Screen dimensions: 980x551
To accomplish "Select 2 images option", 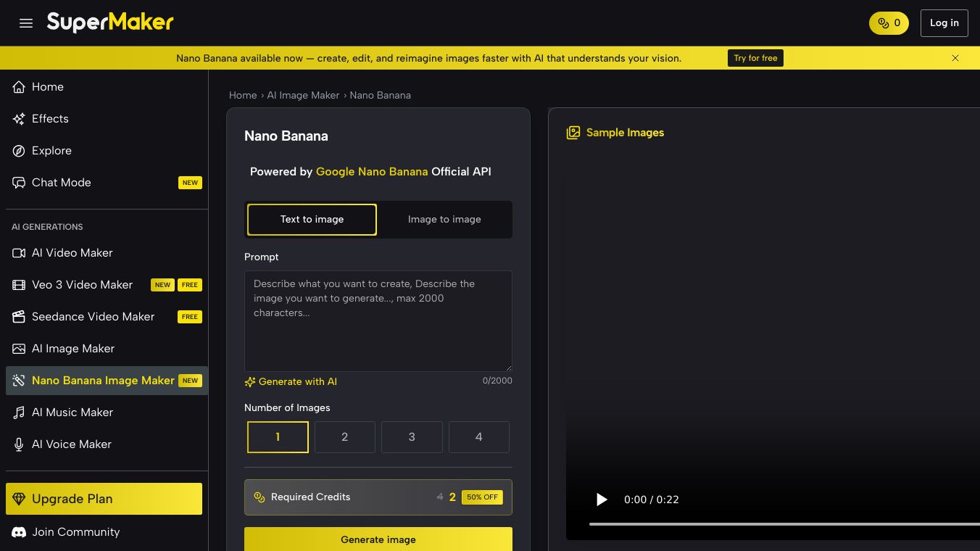I will tap(344, 436).
